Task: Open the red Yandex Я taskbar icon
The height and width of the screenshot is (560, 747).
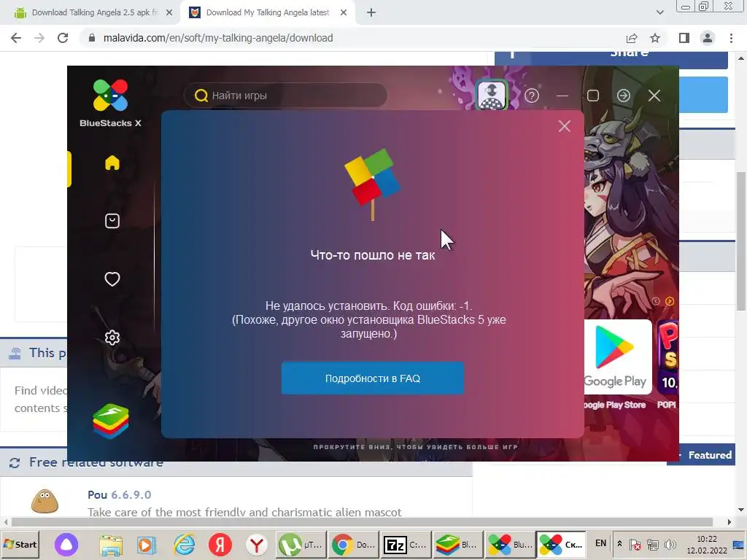Action: click(220, 544)
